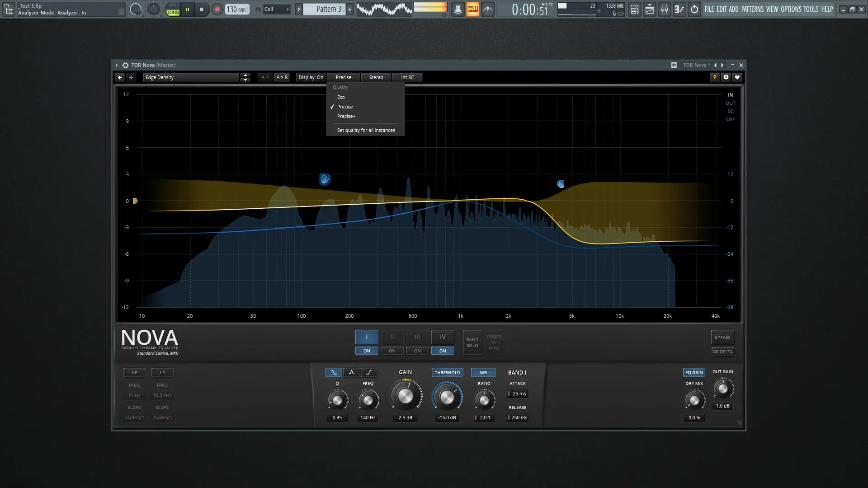Click the GR DELTA button

[x=722, y=352]
